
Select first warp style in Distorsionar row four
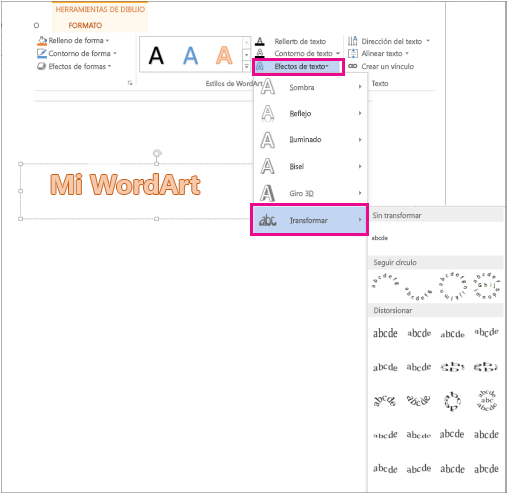(x=385, y=435)
